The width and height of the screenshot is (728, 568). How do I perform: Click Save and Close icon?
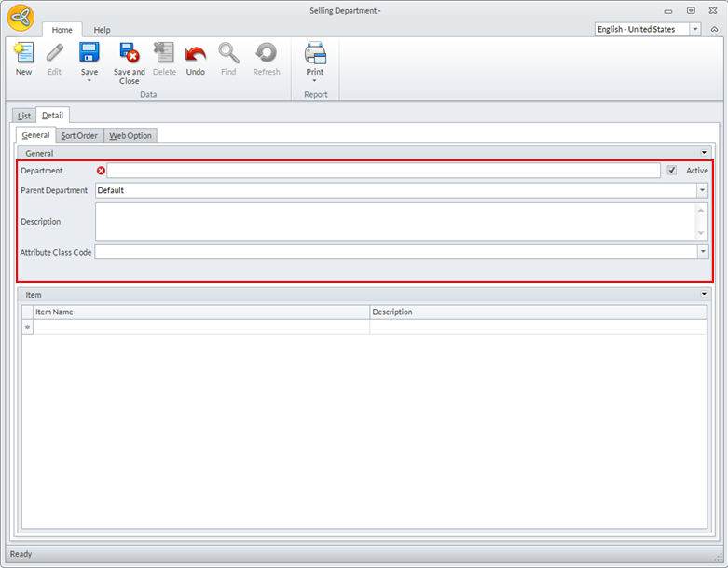[x=129, y=53]
